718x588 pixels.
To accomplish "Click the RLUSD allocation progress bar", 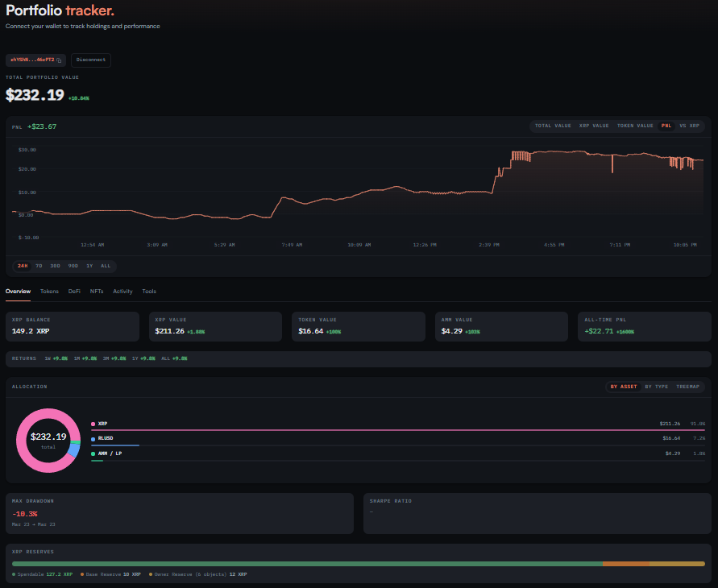I will coord(398,445).
